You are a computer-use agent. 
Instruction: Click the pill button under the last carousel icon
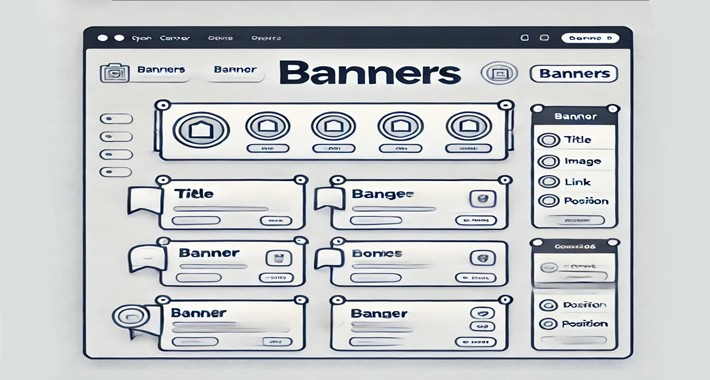(468, 149)
